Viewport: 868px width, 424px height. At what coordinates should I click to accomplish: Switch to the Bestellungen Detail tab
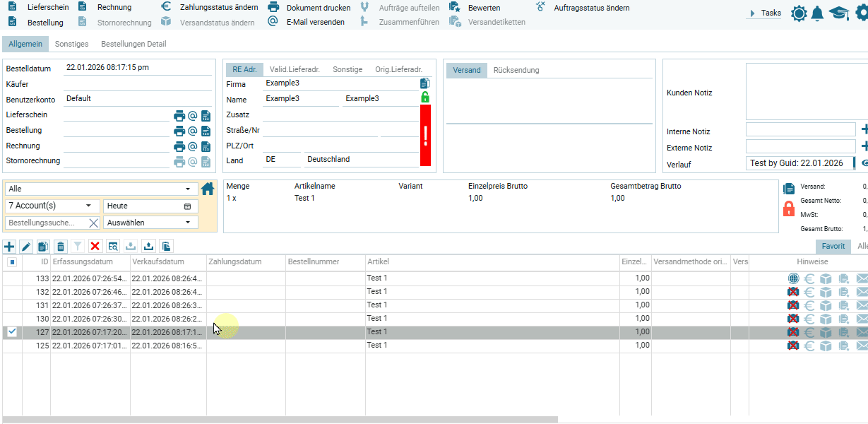click(x=133, y=44)
